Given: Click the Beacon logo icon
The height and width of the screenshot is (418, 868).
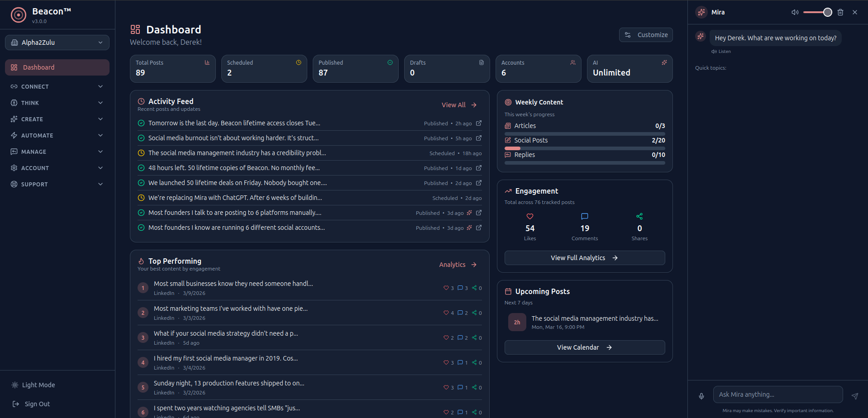Looking at the screenshot, I should [x=19, y=15].
